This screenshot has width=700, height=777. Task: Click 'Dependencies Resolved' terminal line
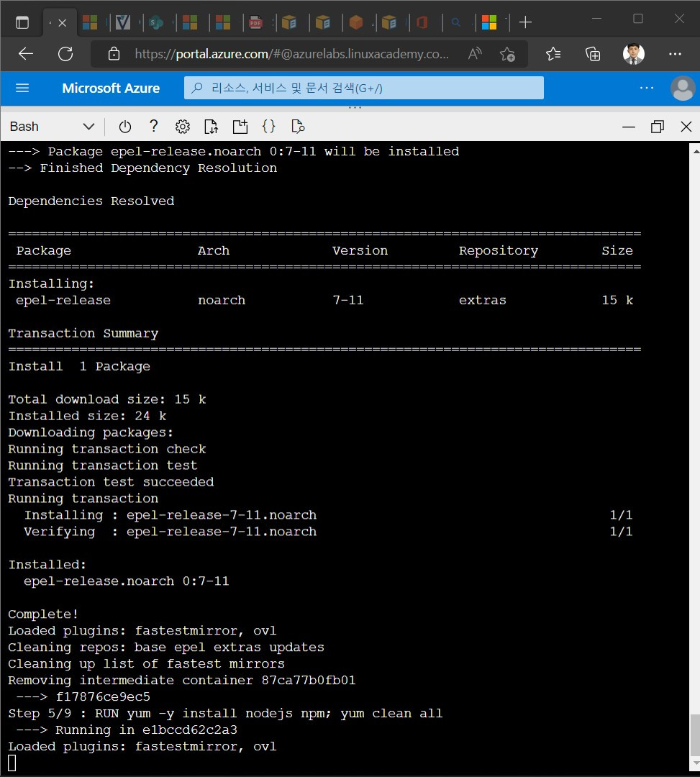91,201
